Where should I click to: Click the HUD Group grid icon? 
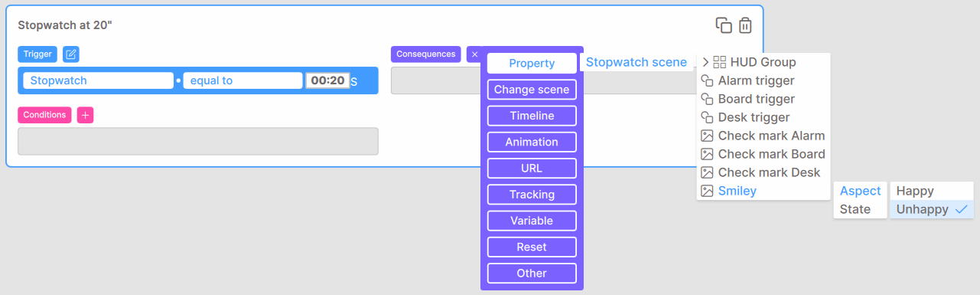[x=720, y=62]
